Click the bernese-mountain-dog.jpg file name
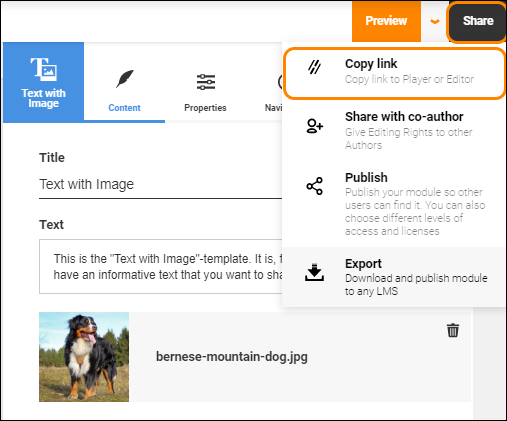Viewport: 507px width, 421px height. [232, 357]
